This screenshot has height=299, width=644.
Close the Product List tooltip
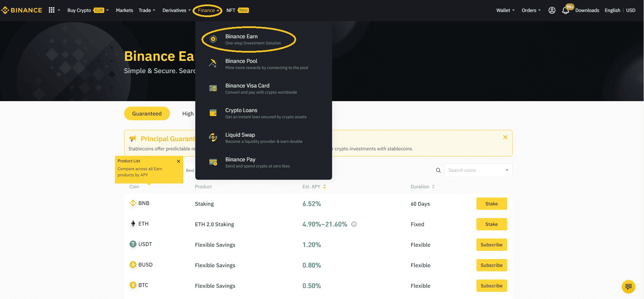coord(179,161)
